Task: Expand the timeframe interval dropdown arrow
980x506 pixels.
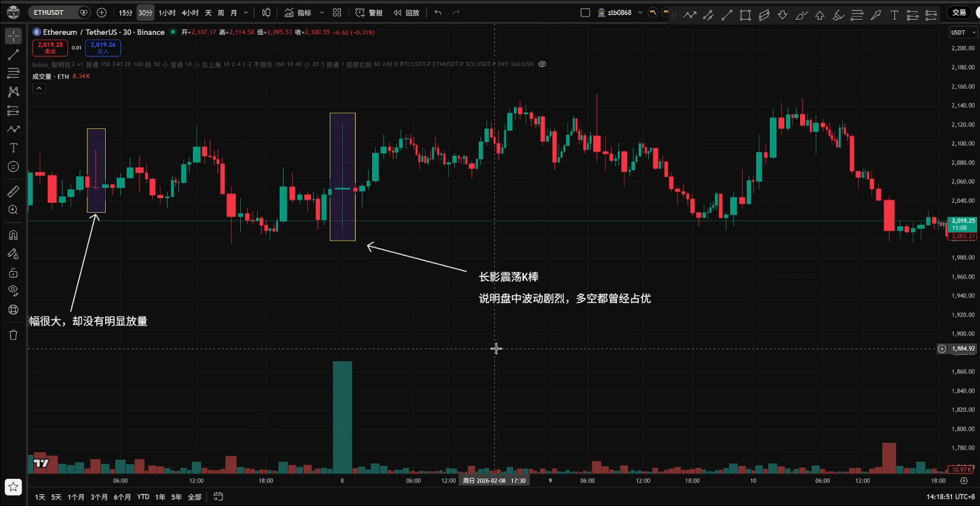Action: click(246, 13)
